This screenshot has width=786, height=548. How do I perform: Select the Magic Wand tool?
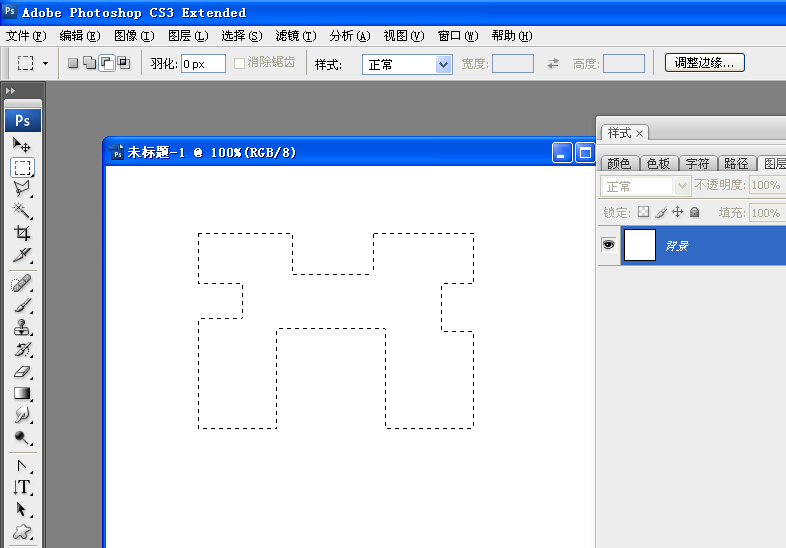pyautogui.click(x=22, y=211)
